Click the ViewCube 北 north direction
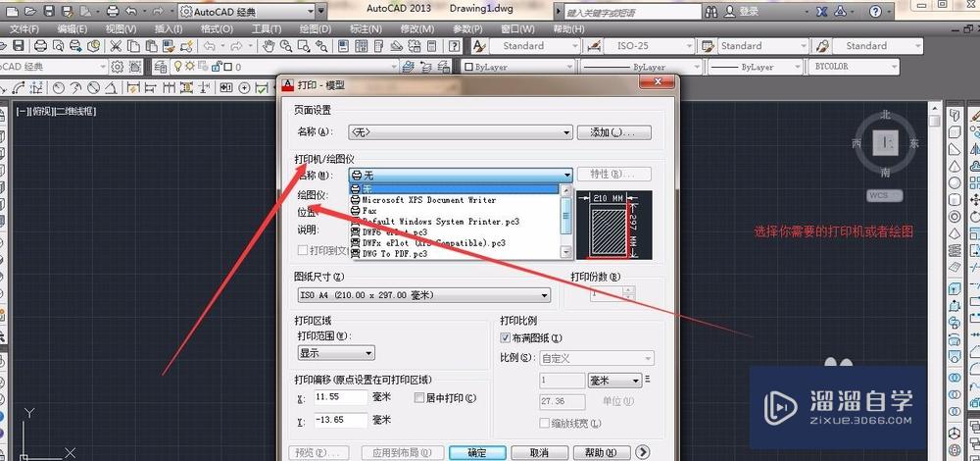Image resolution: width=980 pixels, height=461 pixels. [x=884, y=115]
